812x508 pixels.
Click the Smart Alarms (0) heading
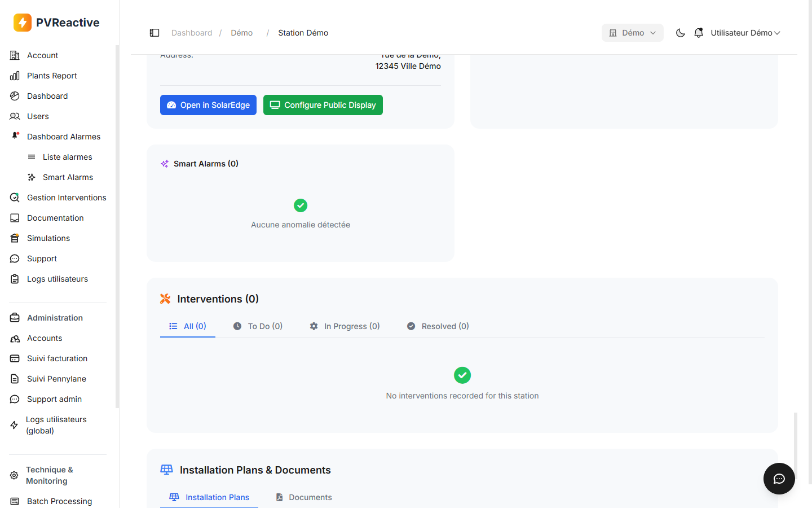click(x=206, y=164)
